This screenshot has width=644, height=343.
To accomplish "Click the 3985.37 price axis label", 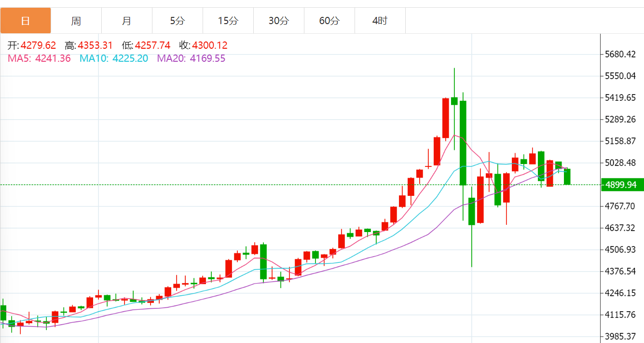I will pos(620,336).
